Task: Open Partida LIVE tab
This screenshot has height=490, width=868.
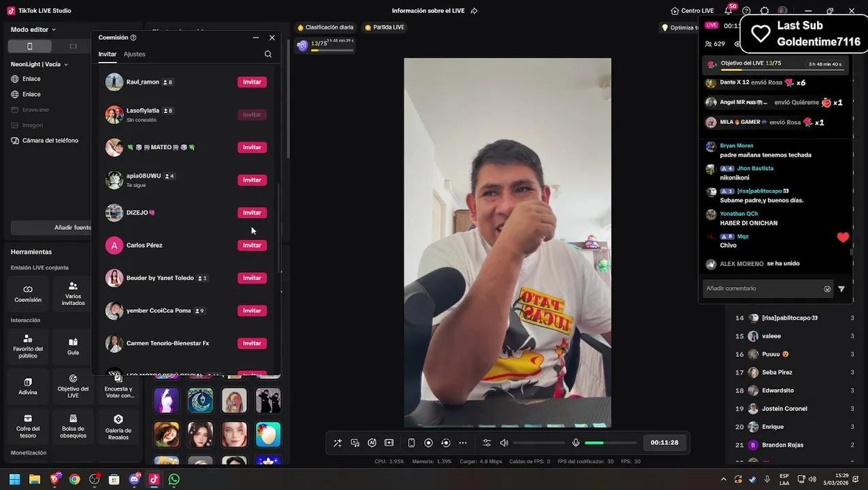Action: tap(385, 27)
